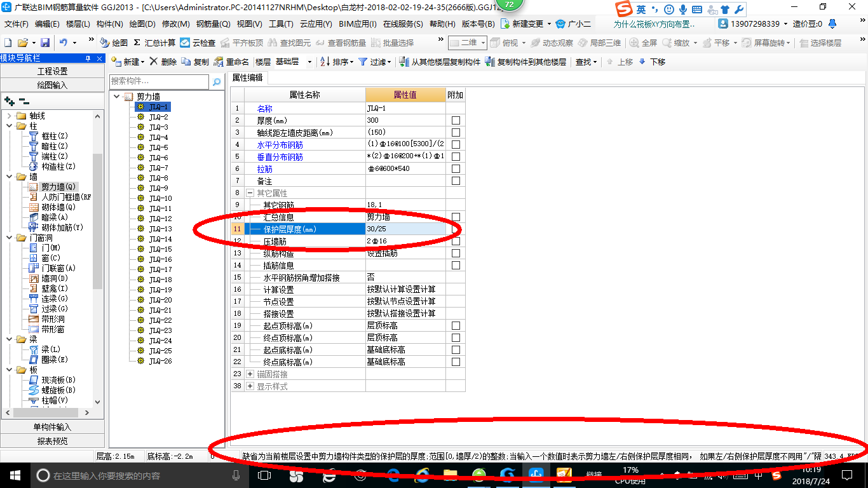Click 复制构件到其他楼层 button
Viewport: 868px width, 488px height.
tap(526, 62)
